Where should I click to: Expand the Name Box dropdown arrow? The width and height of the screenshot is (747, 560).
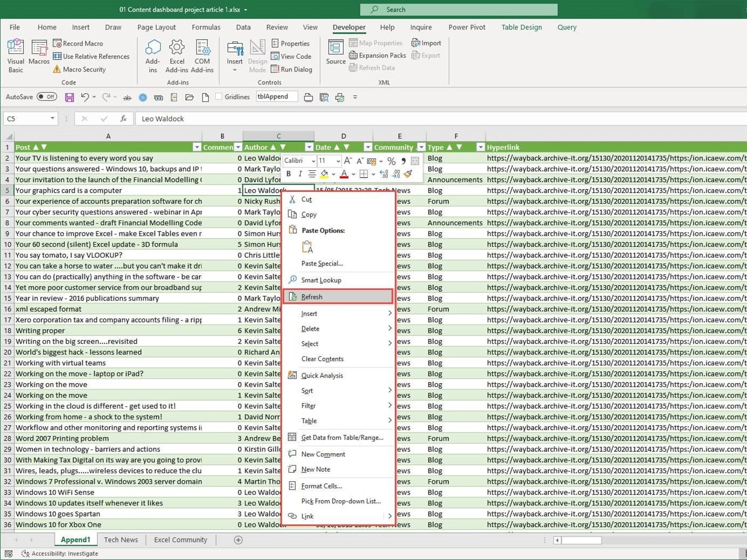click(x=52, y=119)
